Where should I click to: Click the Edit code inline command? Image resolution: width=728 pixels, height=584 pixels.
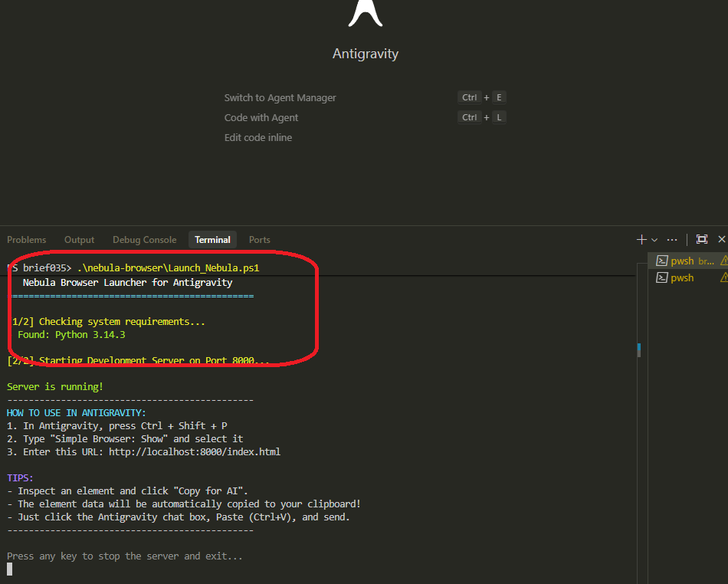(x=258, y=138)
